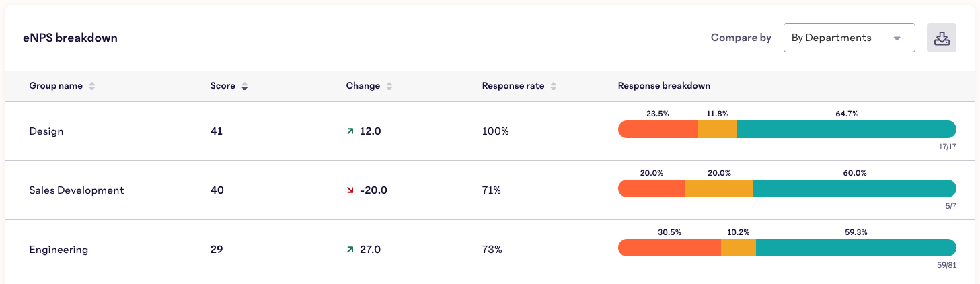Click the Change column header label

coord(363,86)
